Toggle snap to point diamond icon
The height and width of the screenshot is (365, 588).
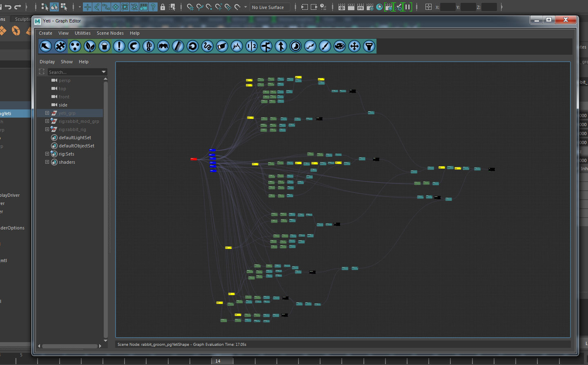click(x=116, y=7)
